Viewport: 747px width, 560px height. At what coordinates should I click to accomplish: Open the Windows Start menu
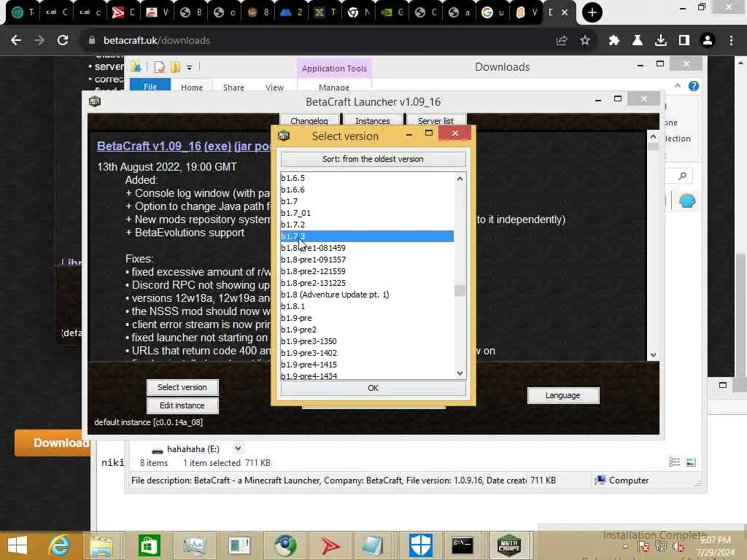[18, 545]
